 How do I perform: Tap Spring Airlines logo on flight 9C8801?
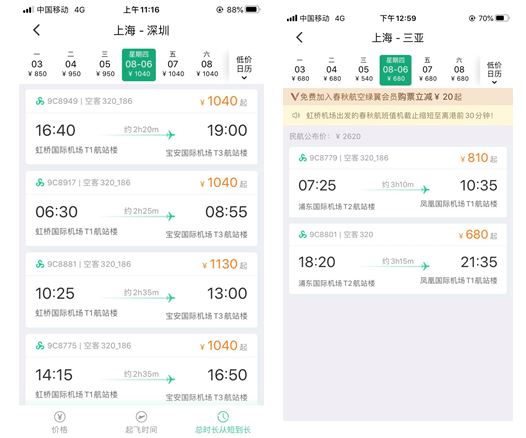pos(303,234)
